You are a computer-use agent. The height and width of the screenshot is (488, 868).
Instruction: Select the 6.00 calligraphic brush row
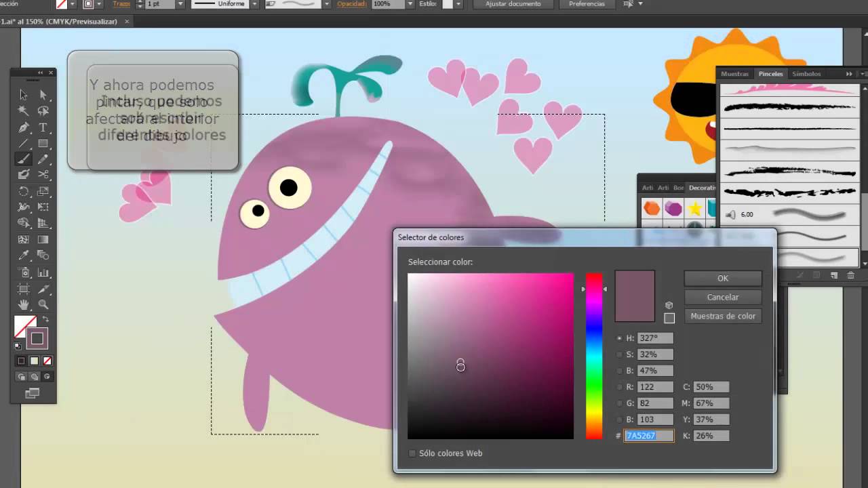(x=789, y=215)
